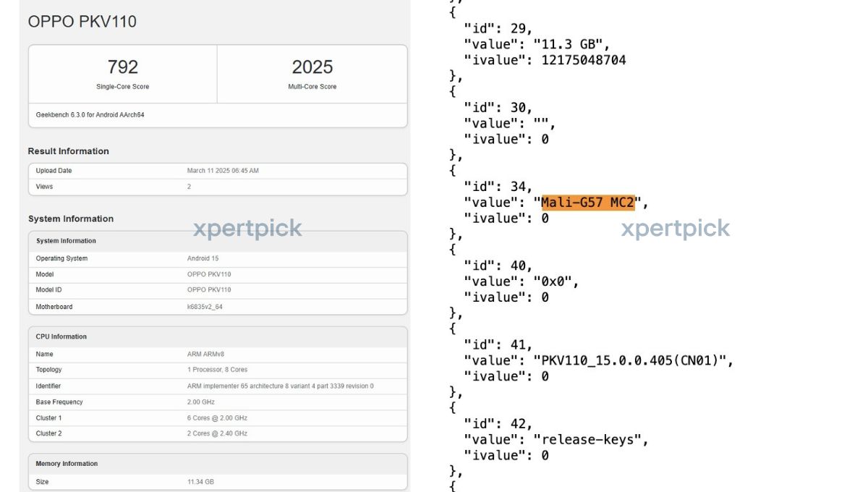868x492 pixels.
Task: Select the Cluster 2 value 2 Cores @ 2.40 GHz
Action: (x=217, y=433)
